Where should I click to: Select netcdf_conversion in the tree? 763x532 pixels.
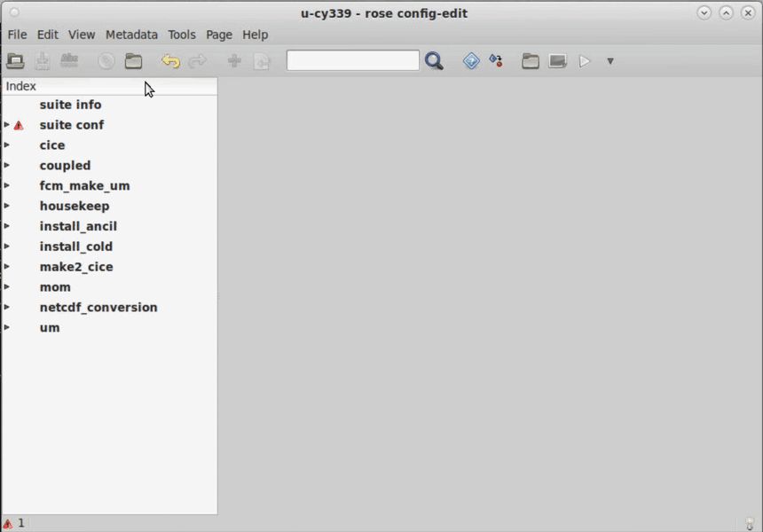point(98,308)
